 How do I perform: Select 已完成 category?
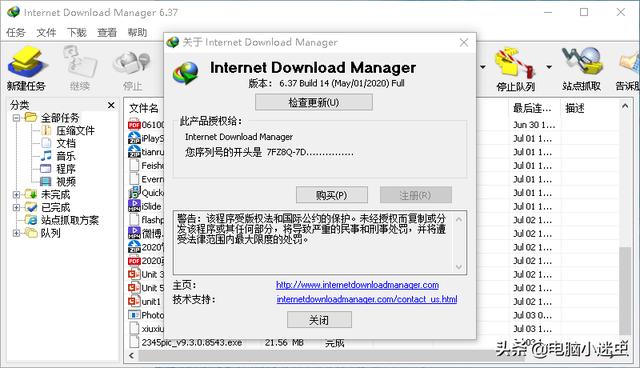click(56, 208)
